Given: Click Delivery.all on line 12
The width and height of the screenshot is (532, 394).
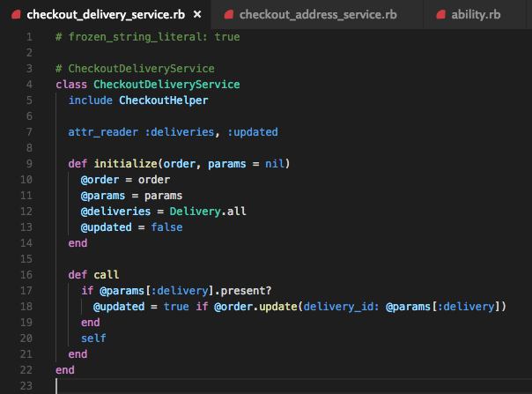Looking at the screenshot, I should pos(208,212).
